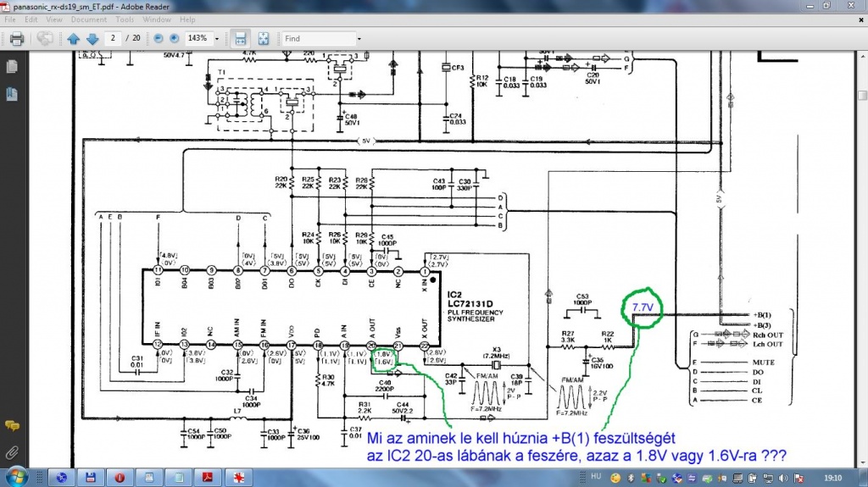
Task: Open the Find options dropdown arrow
Action: (x=359, y=39)
